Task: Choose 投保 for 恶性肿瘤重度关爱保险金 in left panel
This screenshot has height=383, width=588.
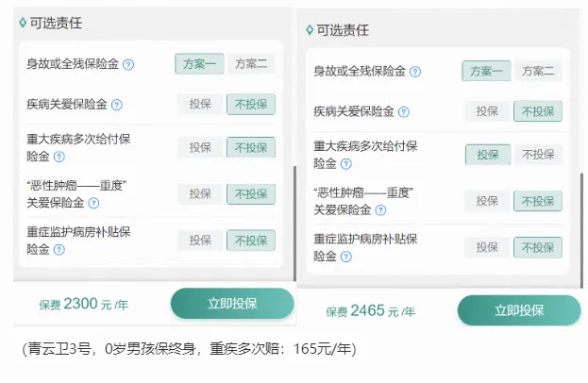Action: [200, 194]
